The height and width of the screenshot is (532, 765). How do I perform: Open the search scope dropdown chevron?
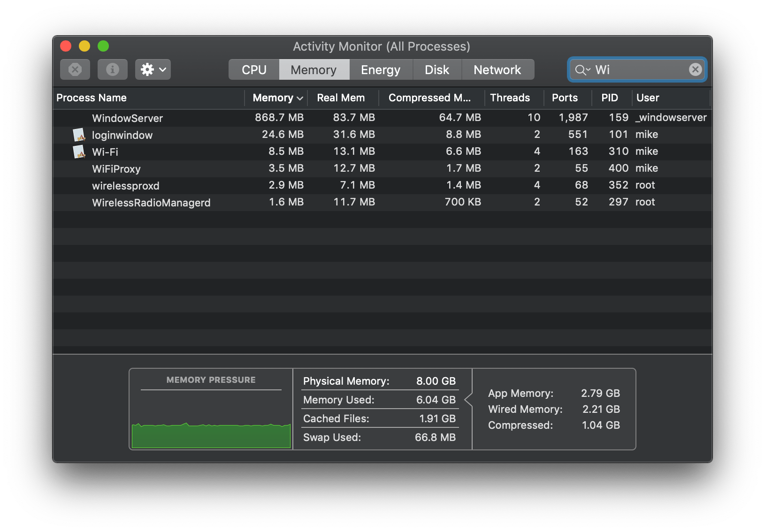click(x=588, y=70)
